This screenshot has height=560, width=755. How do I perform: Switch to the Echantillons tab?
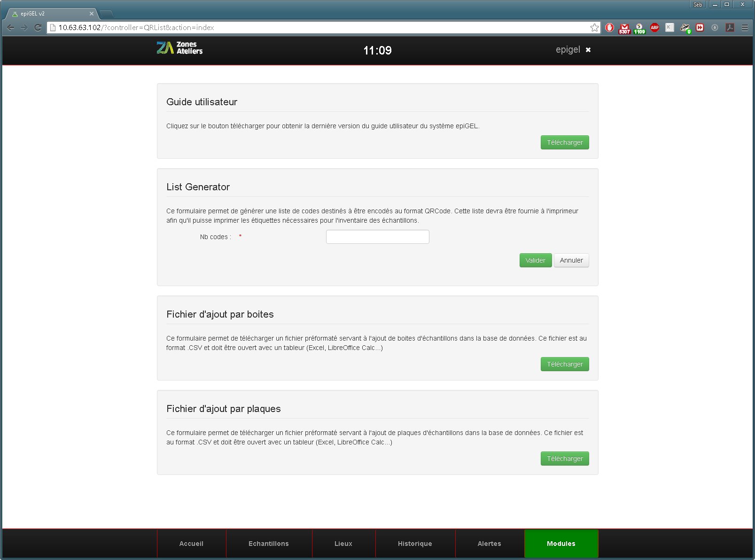tap(269, 544)
